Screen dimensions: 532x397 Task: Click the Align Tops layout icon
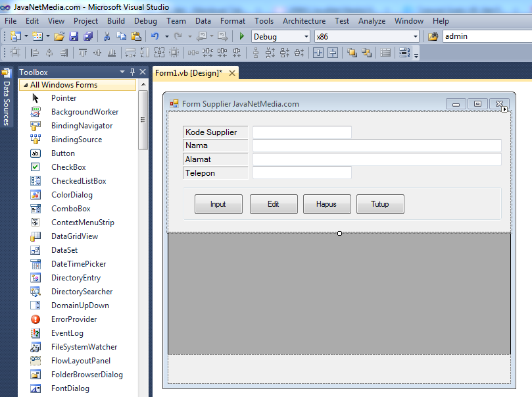coord(83,53)
